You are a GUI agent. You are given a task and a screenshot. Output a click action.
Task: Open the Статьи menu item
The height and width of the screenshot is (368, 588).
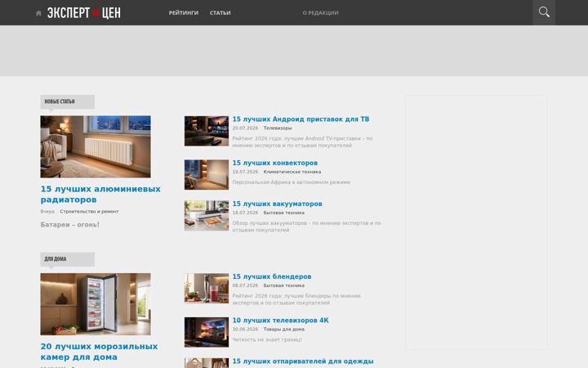tap(220, 13)
